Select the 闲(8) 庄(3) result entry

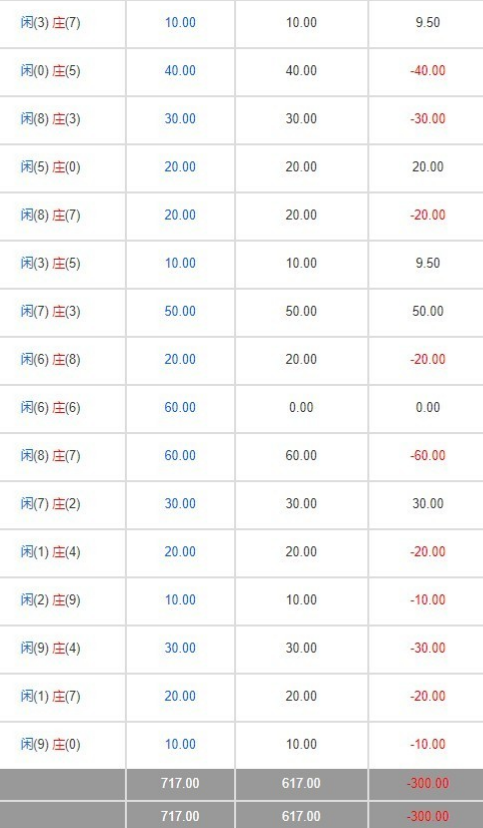[51, 119]
